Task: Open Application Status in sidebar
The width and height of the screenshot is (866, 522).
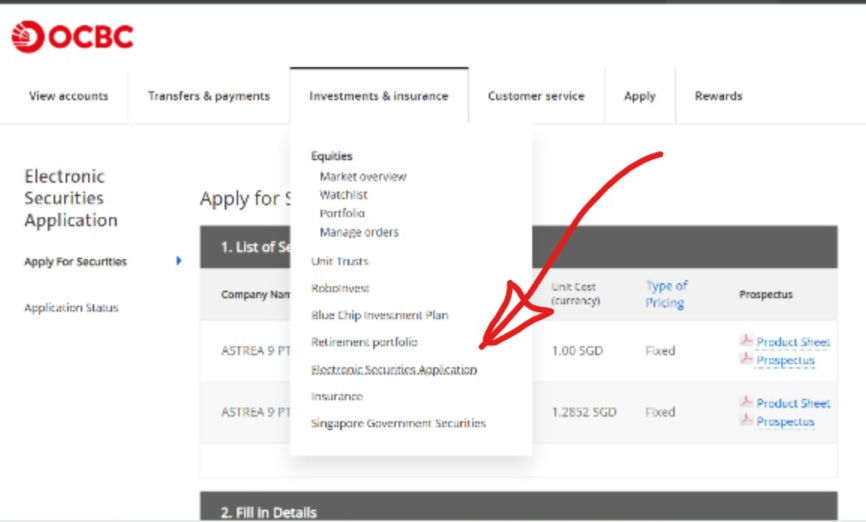Action: (71, 308)
